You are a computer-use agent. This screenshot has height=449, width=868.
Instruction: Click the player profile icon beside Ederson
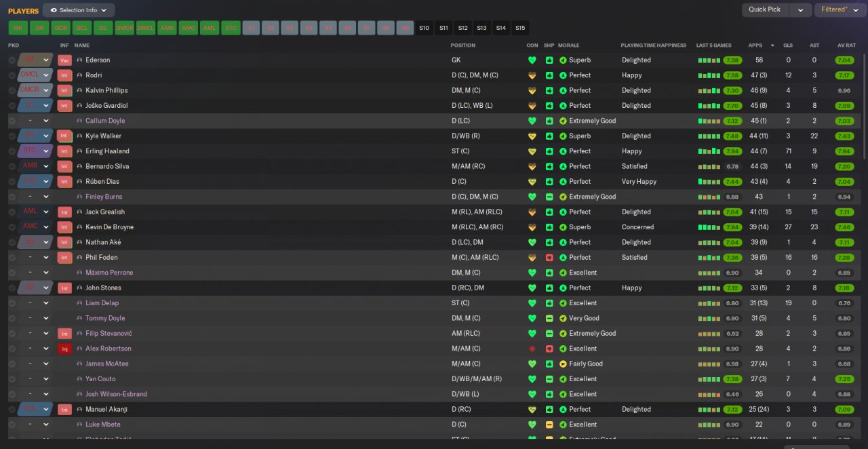pos(79,60)
